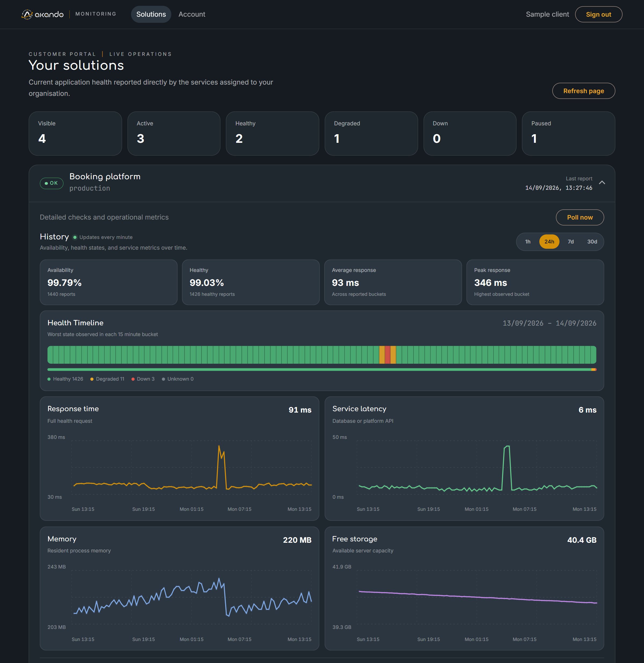Click the OK status badge
This screenshot has width=644, height=663.
coord(52,183)
